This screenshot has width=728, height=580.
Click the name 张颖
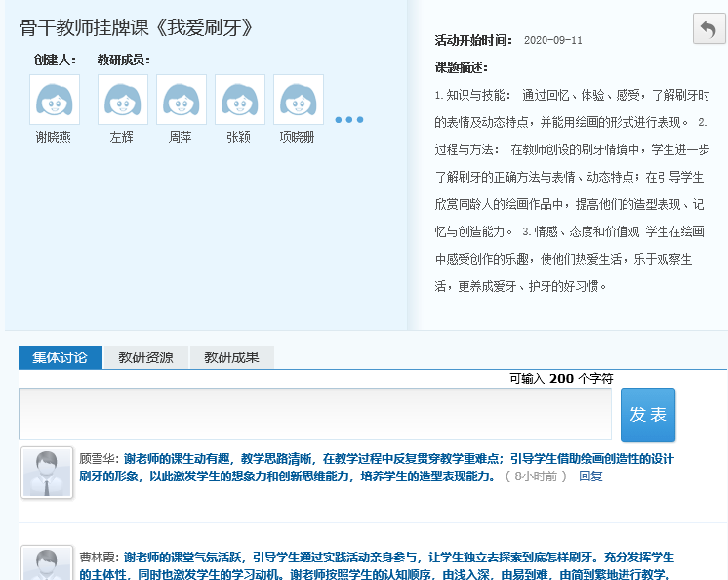click(x=239, y=137)
